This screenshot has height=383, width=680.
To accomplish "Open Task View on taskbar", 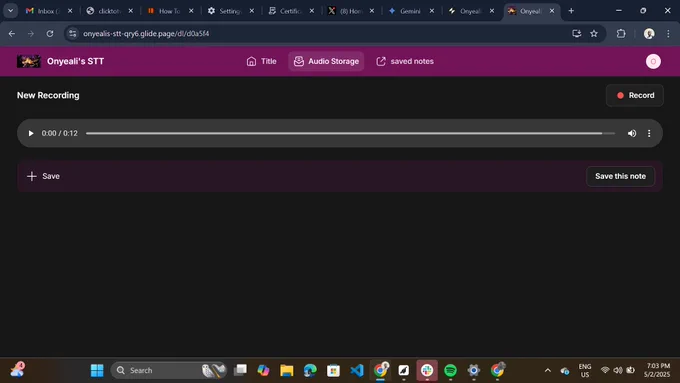I will pyautogui.click(x=240, y=370).
